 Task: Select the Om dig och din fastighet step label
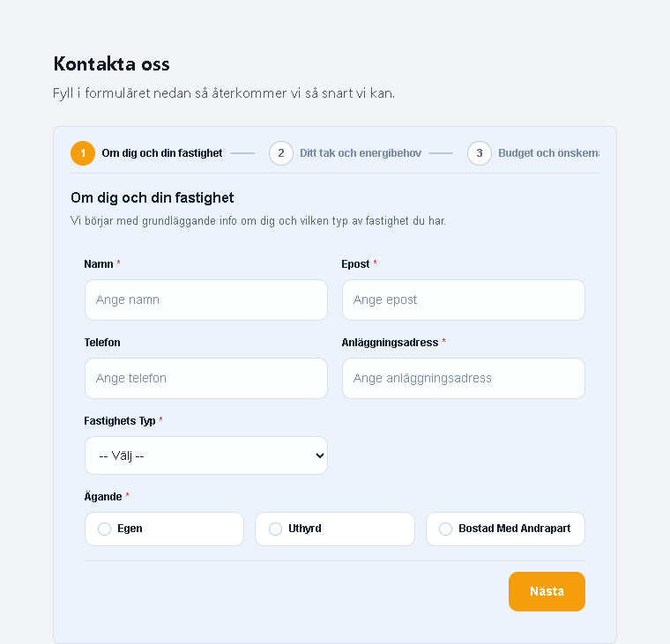[162, 153]
